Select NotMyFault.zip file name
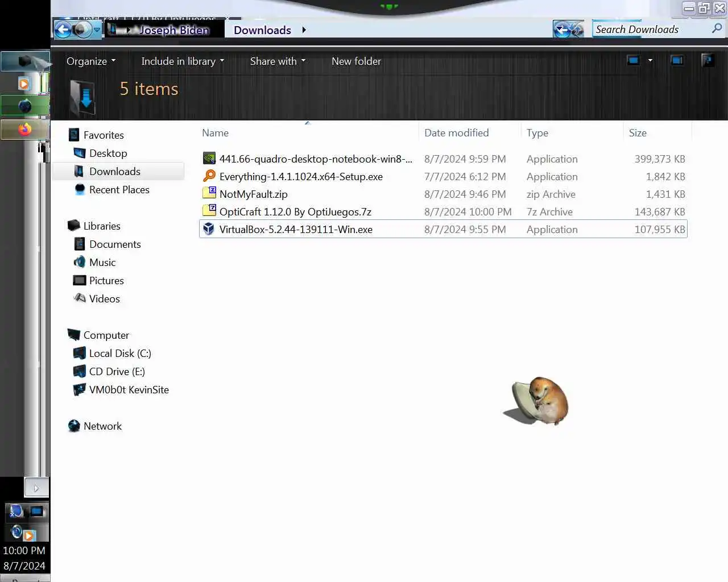Screen dimensions: 728x582 coord(253,194)
